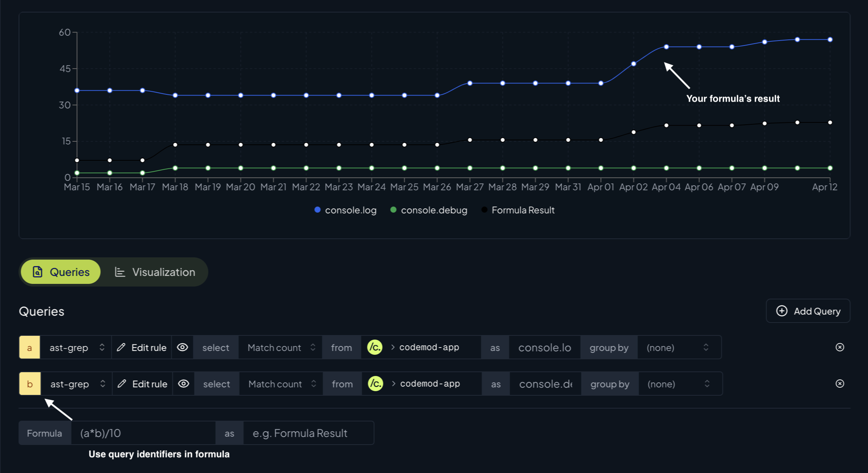Viewport: 868px width, 473px height.
Task: Remove query b with its delete icon
Action: click(840, 384)
